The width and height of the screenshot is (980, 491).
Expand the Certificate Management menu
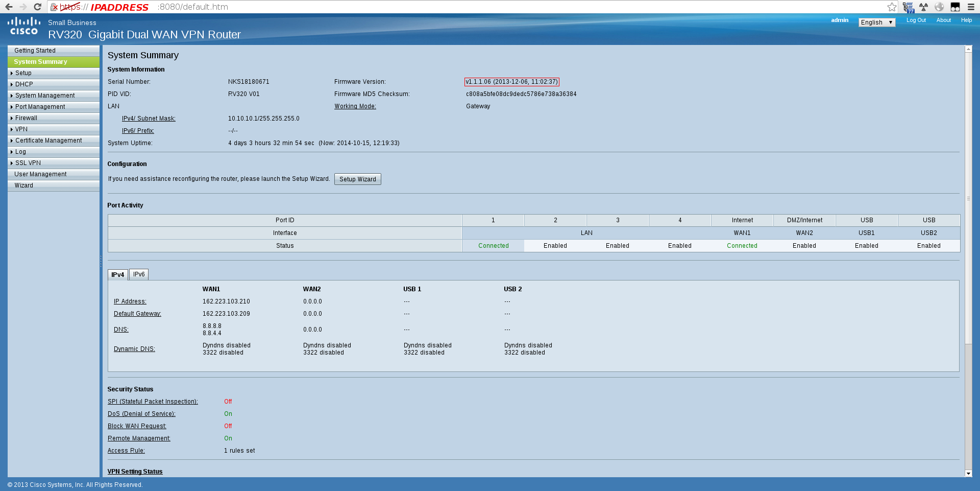click(54, 141)
